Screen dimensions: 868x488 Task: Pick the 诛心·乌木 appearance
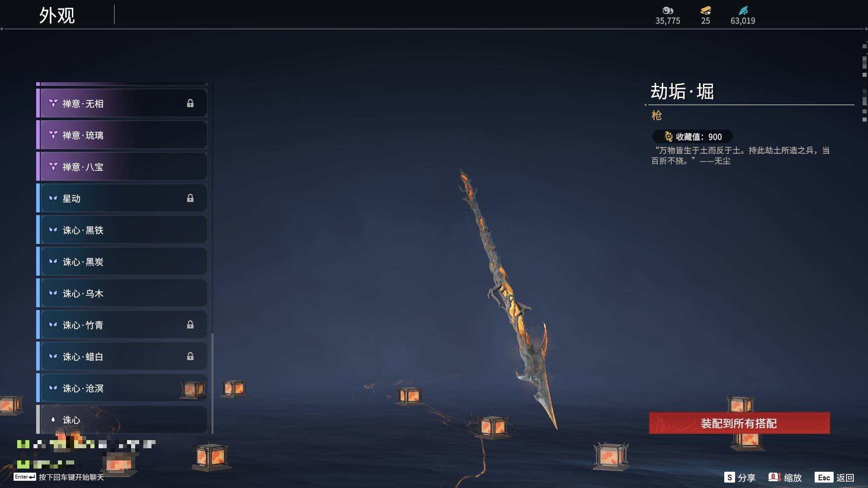122,293
